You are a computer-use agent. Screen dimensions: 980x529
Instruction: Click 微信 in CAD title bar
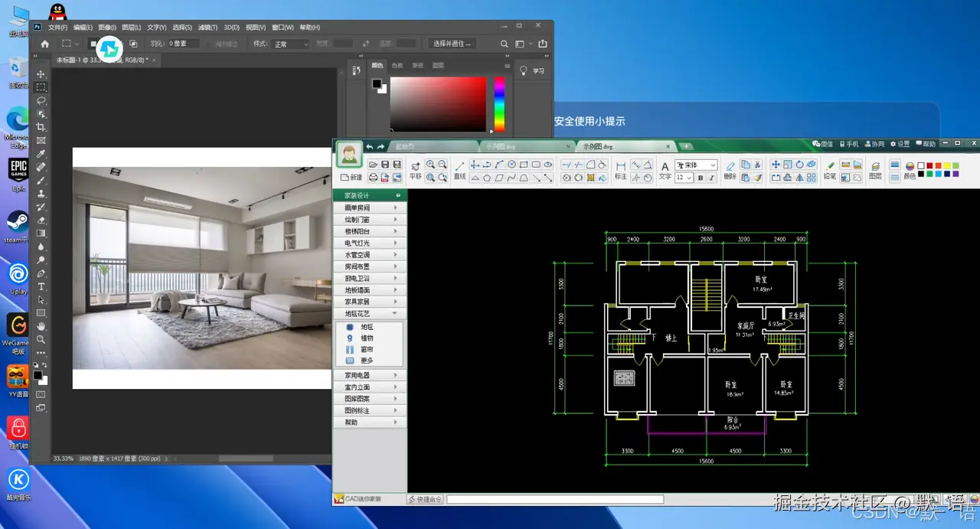coord(823,144)
